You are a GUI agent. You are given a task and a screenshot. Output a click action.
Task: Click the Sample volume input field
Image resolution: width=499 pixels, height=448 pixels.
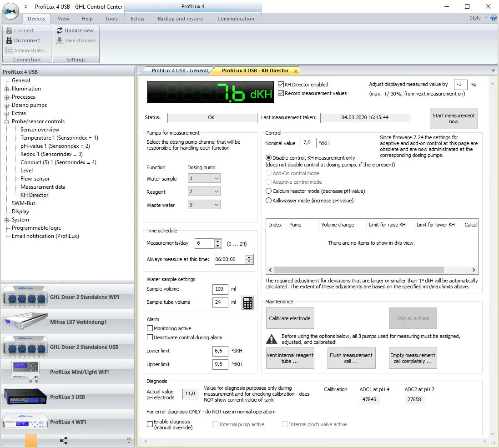point(220,289)
